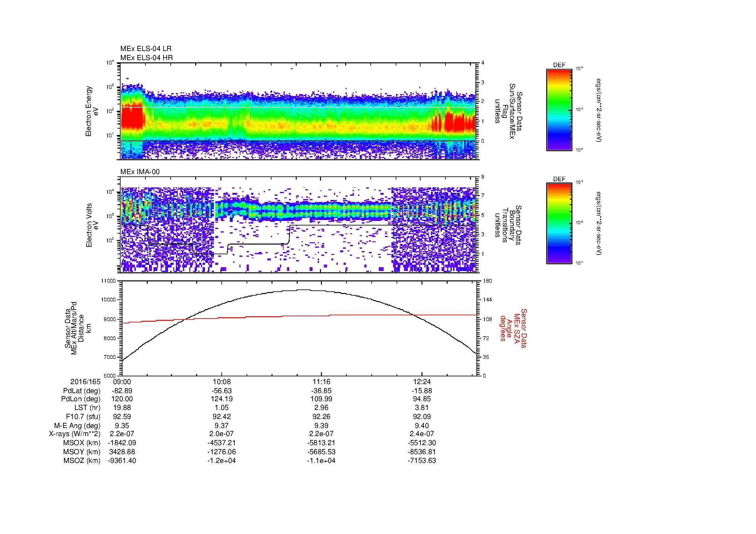Click the 09:00 time tick label
This screenshot has height=534, width=756.
[x=122, y=382]
